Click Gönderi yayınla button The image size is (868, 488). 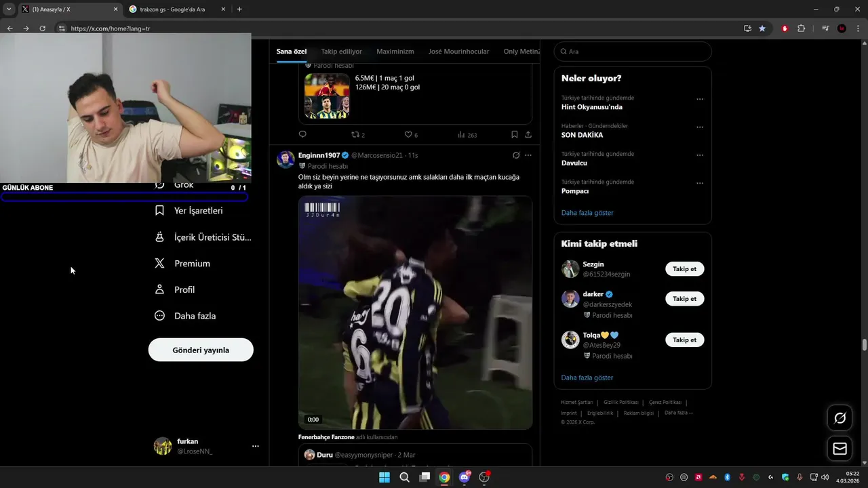pos(201,350)
